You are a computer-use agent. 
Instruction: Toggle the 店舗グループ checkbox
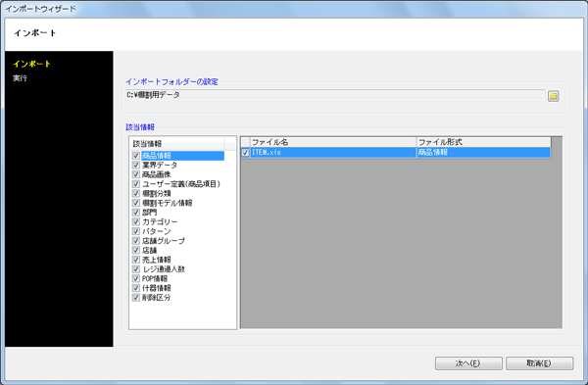click(136, 241)
